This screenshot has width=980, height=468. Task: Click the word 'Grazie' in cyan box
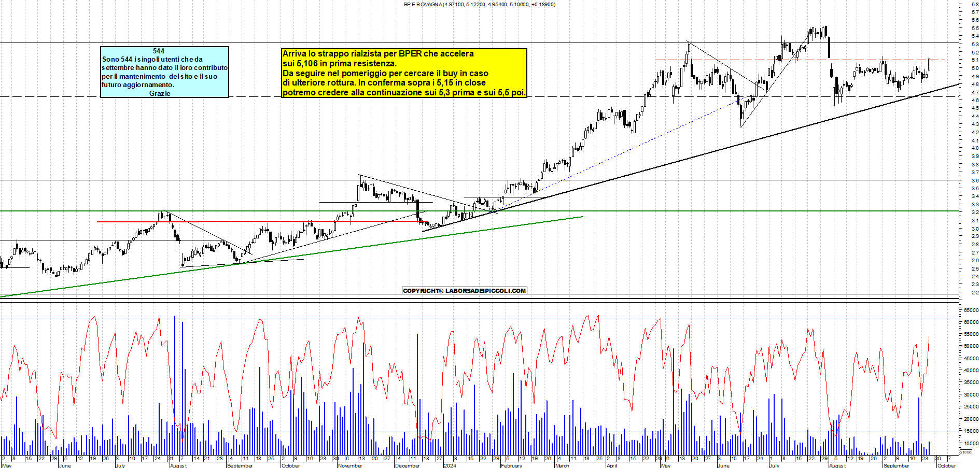(160, 93)
